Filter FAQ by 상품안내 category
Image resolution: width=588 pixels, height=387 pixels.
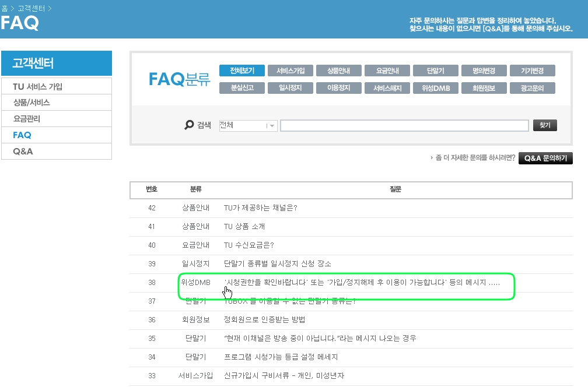(338, 71)
